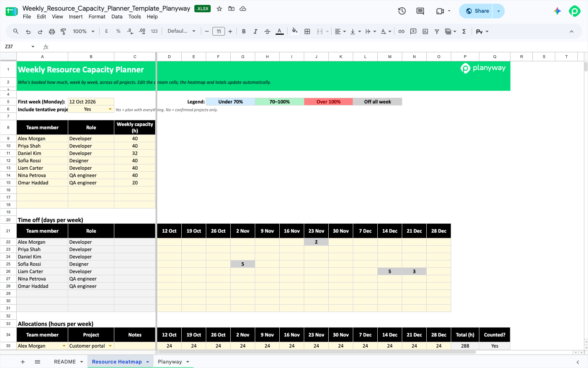
Task: Apply percent format to the selection
Action: pyautogui.click(x=118, y=31)
